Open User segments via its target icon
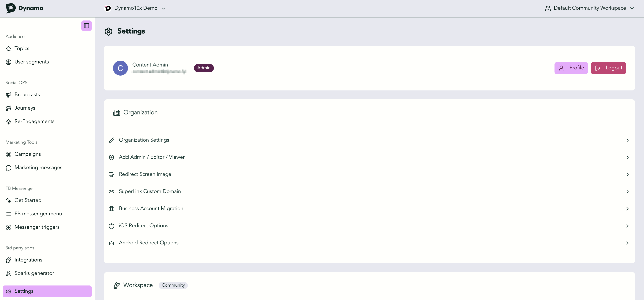The image size is (644, 300). click(x=9, y=62)
